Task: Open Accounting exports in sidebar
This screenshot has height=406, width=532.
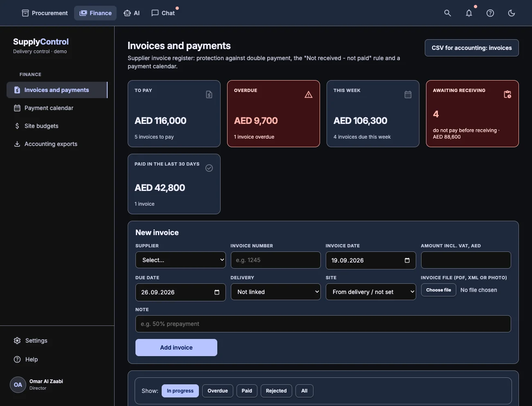Action: tap(57, 144)
